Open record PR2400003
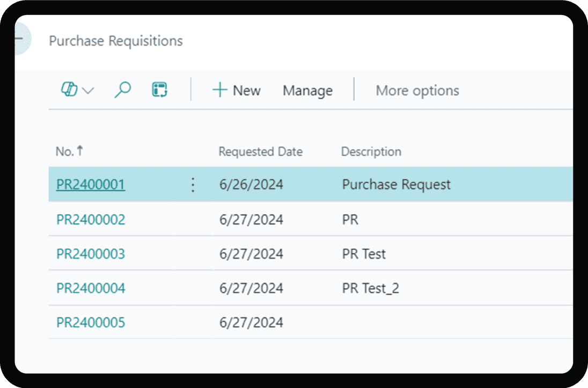The width and height of the screenshot is (588, 388). coord(90,253)
